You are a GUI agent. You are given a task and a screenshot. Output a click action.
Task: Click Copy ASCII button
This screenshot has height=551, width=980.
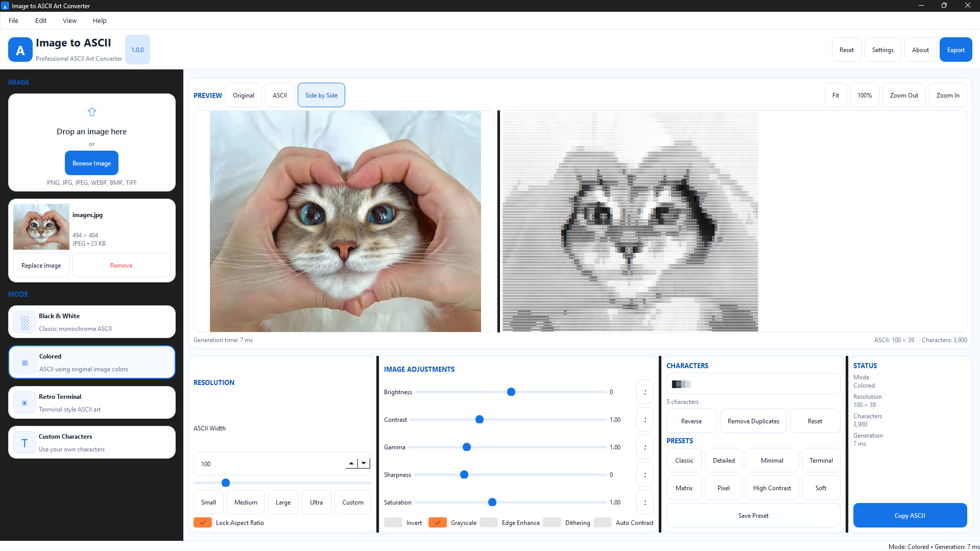click(x=910, y=516)
